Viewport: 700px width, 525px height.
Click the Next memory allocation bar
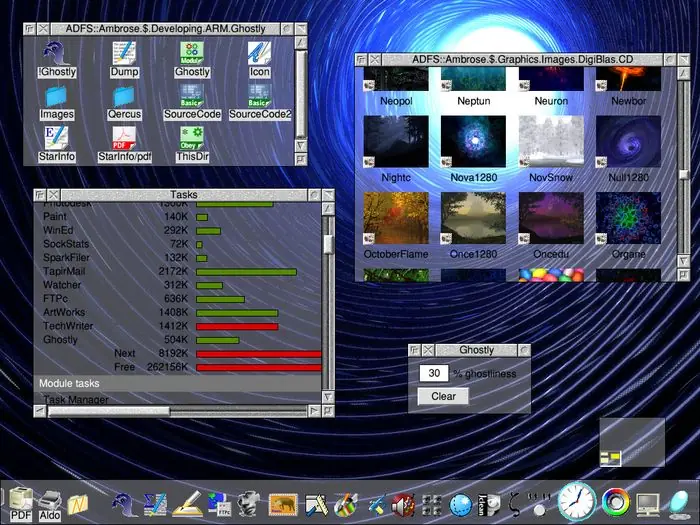pos(259,354)
